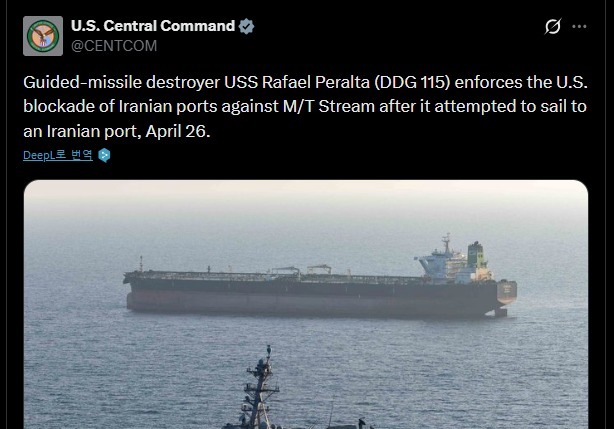Open Grok explain icon on post
Screen dimensions: 614x429
point(552,26)
